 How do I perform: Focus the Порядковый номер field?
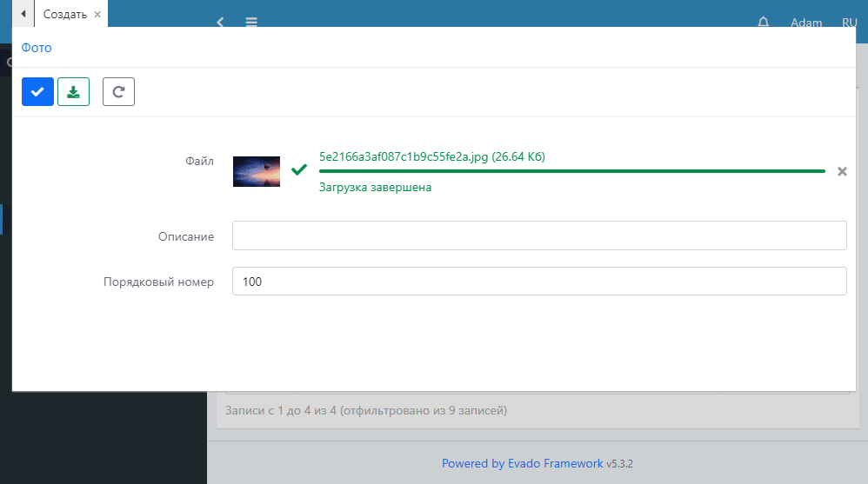click(x=539, y=281)
